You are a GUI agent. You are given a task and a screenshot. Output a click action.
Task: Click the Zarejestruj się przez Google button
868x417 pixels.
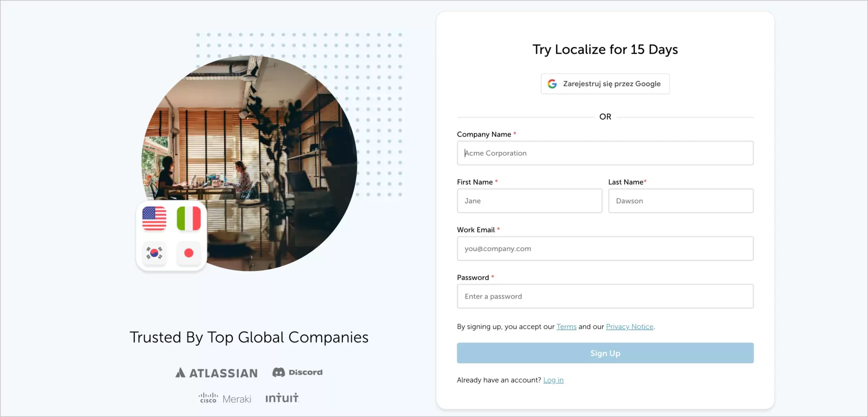tap(605, 84)
